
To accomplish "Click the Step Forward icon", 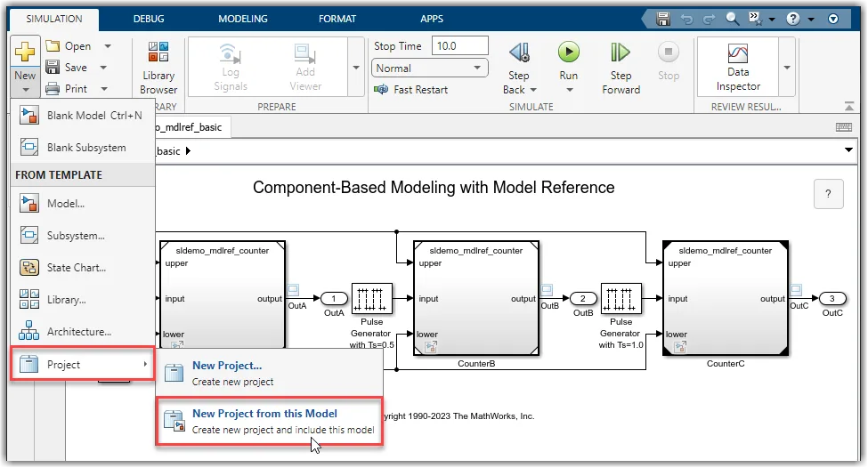I will click(620, 52).
